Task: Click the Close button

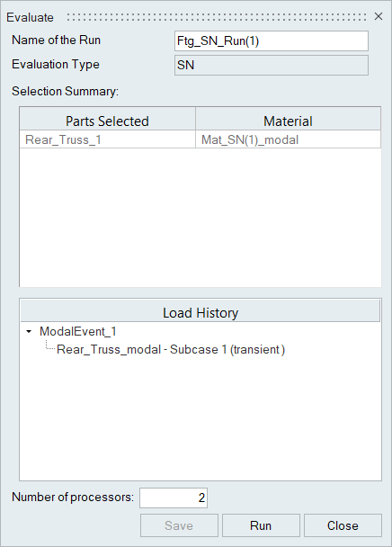Action: pos(343,525)
